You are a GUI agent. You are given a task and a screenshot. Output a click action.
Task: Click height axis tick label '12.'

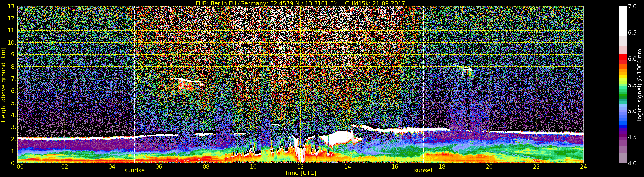[x=12, y=18]
